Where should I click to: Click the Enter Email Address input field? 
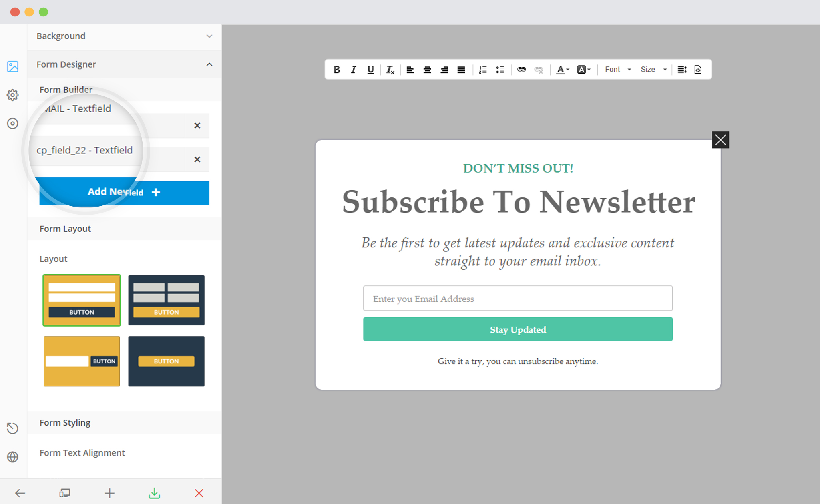519,299
